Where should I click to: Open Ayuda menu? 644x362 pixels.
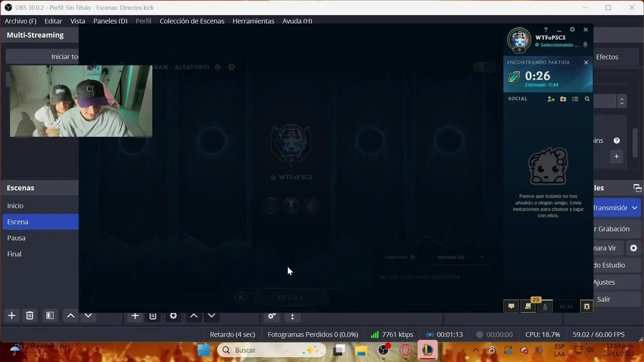click(297, 21)
